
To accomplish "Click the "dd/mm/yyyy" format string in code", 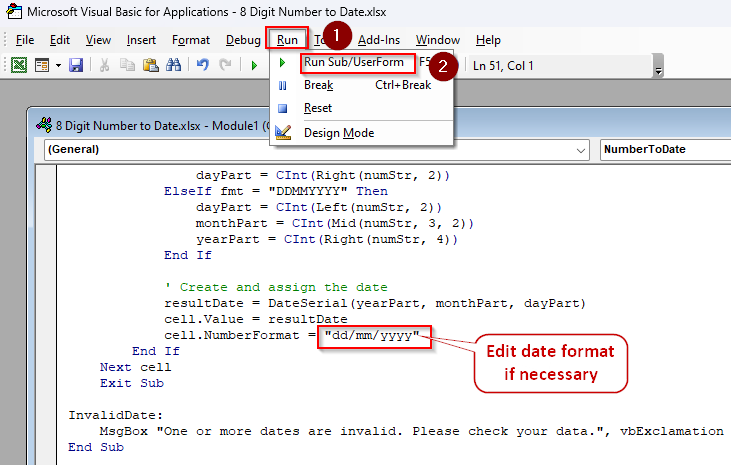I will pos(372,335).
